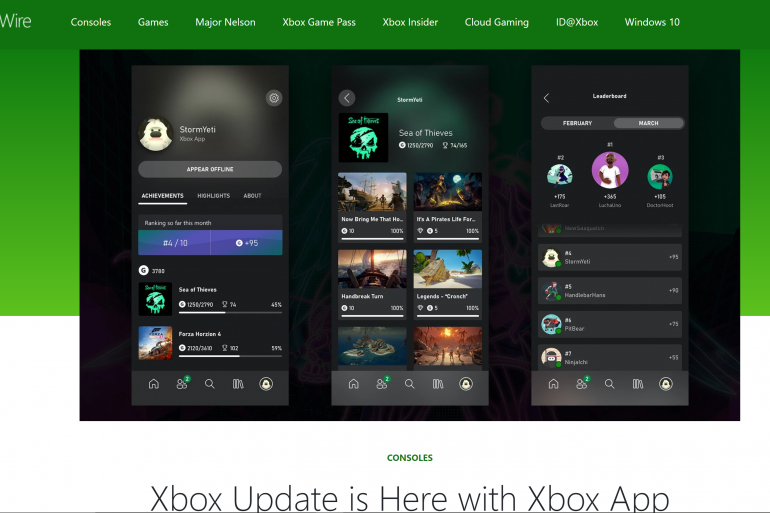Open the Xbox Update article headline
Image resolution: width=770 pixels, height=513 pixels.
click(410, 497)
